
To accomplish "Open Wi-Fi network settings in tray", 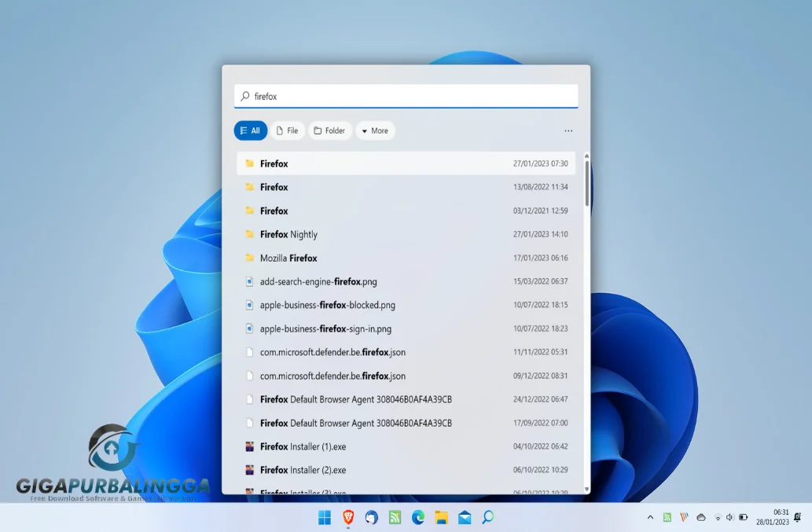I will click(718, 517).
